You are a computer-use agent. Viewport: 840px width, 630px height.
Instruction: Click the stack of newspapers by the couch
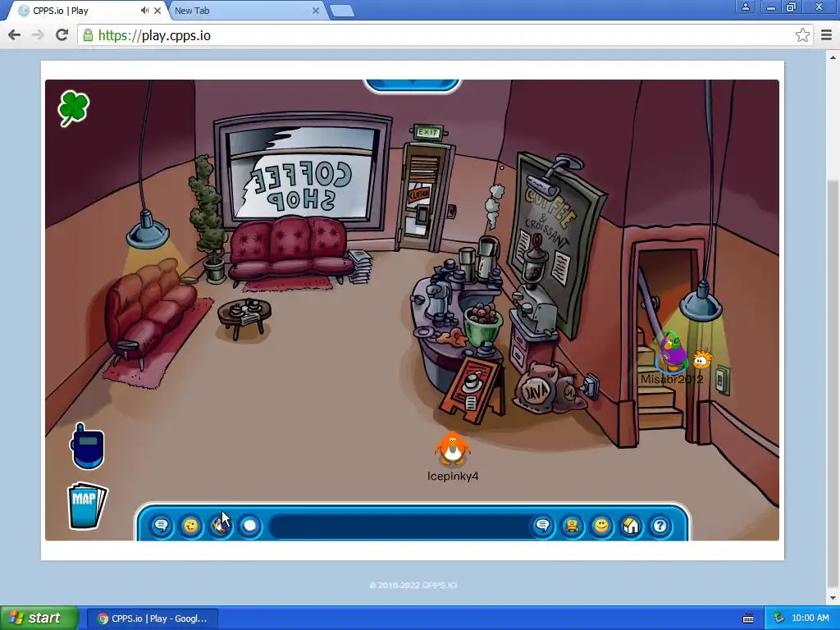point(361,266)
